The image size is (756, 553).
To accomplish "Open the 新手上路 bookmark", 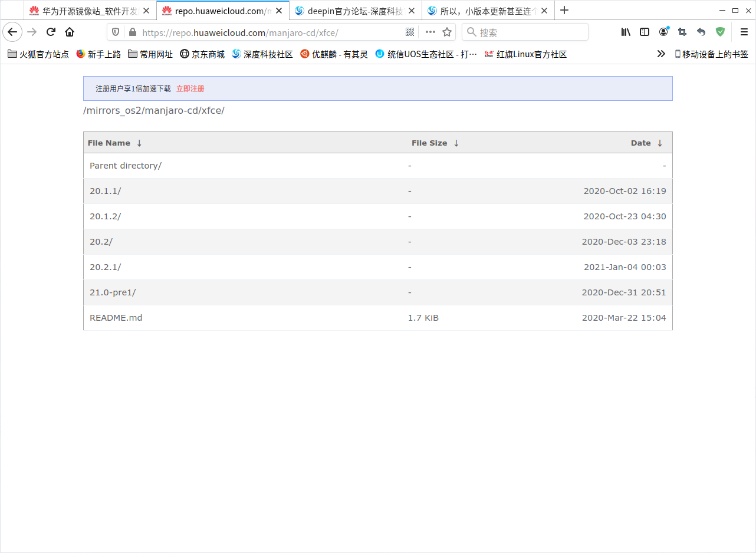I will tap(98, 54).
